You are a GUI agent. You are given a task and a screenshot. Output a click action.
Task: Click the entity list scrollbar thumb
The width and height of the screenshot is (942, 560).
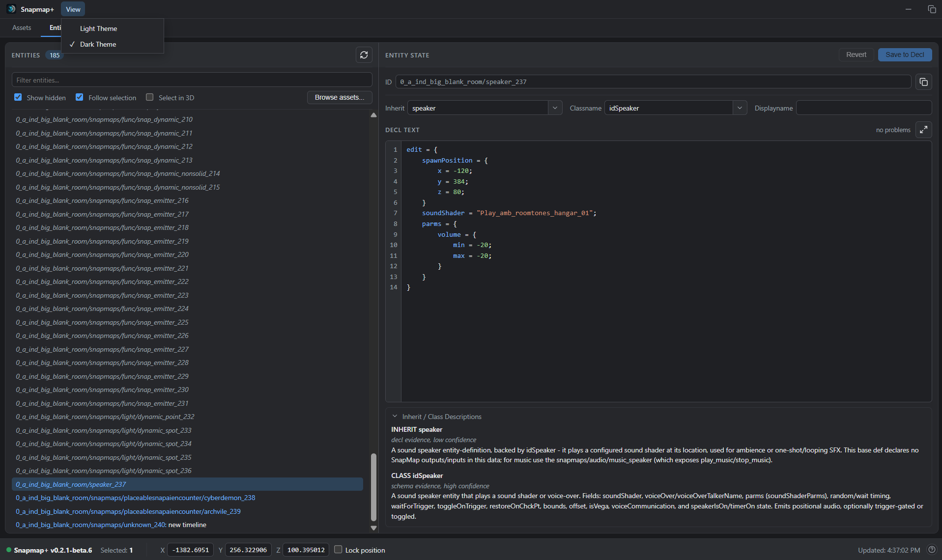coord(373,486)
